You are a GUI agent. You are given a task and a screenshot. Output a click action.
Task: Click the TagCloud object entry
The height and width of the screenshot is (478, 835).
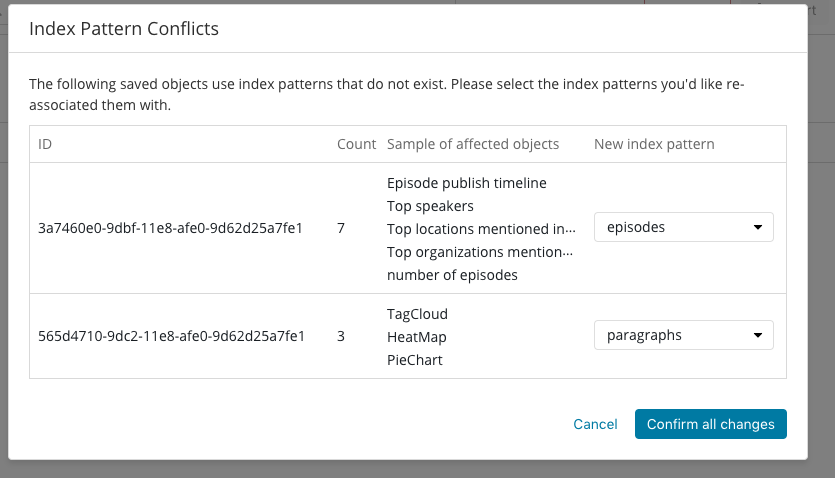pos(417,313)
